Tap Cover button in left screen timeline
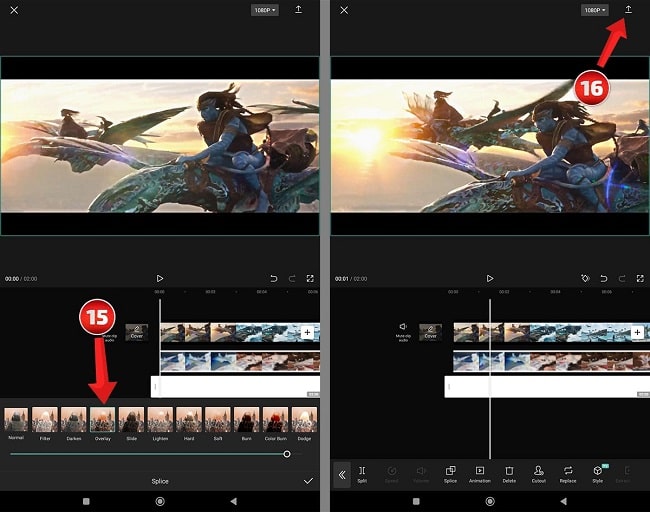The height and width of the screenshot is (512, 650). click(137, 332)
